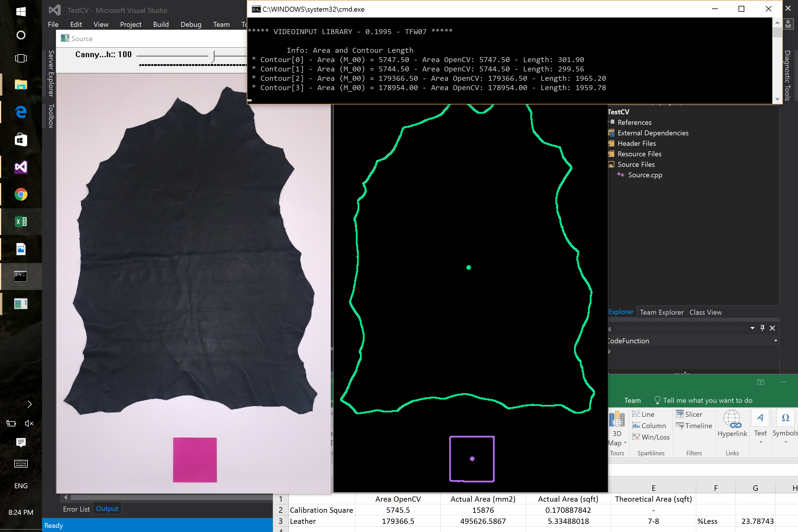Toggle the muted volume icon

(29, 423)
